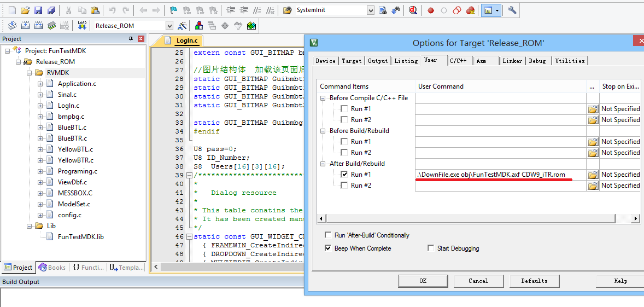Batch build toolbar icon

click(51, 26)
